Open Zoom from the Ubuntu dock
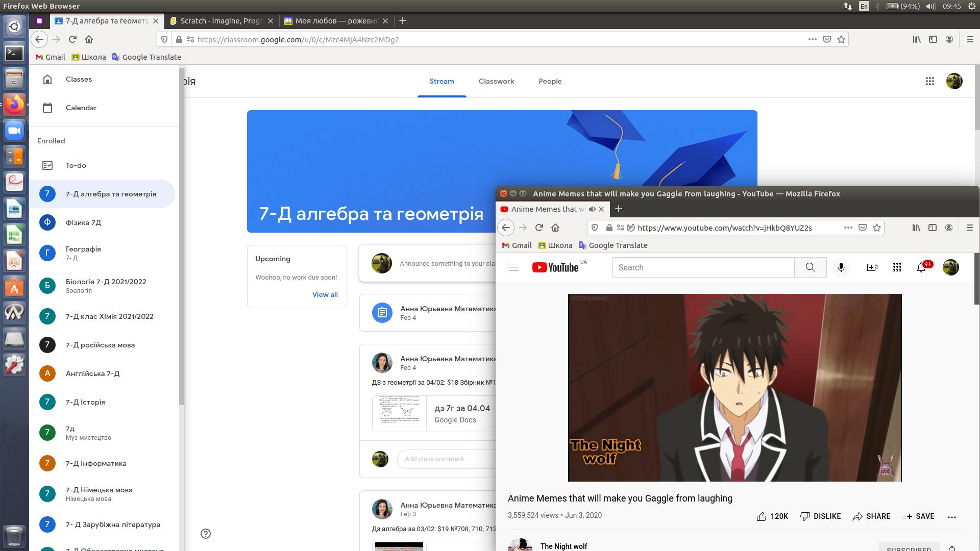The height and width of the screenshot is (551, 980). [x=14, y=131]
